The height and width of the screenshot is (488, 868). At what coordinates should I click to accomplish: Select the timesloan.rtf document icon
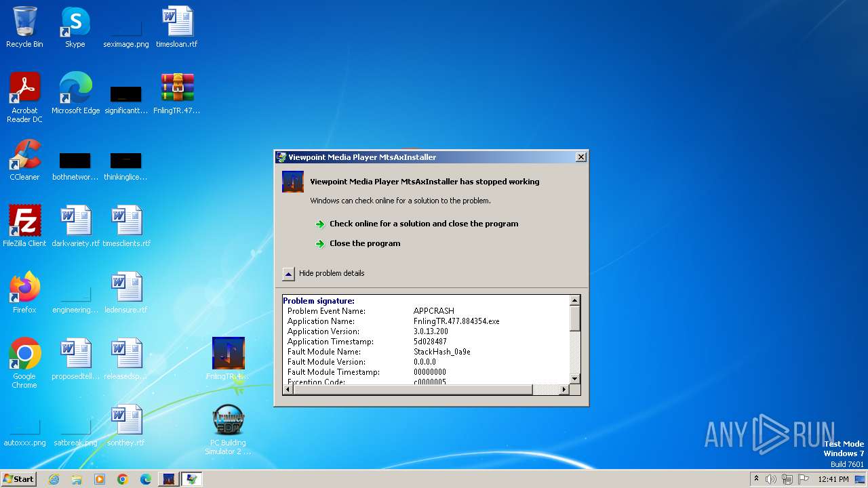pyautogui.click(x=177, y=27)
